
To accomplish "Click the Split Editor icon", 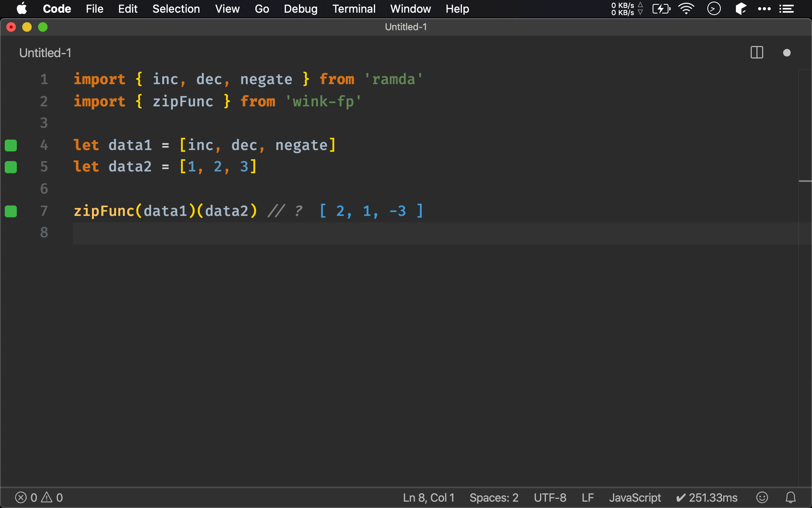I will (x=757, y=53).
